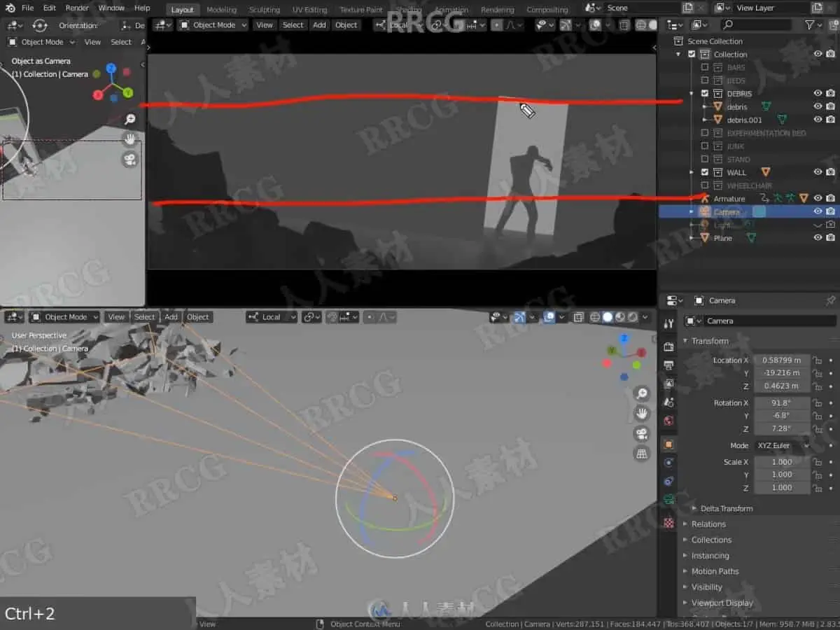Open the Object properties tab (orange square)
Screen dimensions: 840x630
[668, 444]
